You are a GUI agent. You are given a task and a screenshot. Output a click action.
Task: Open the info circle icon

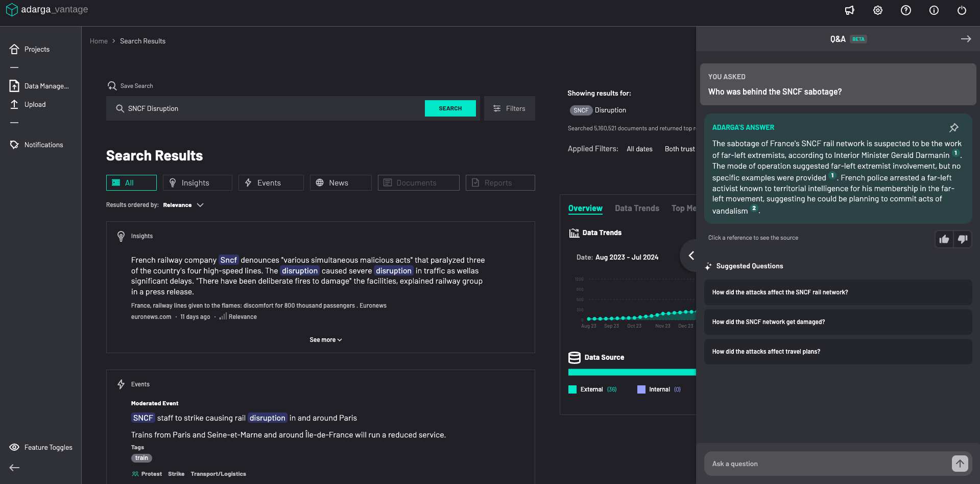tap(934, 10)
